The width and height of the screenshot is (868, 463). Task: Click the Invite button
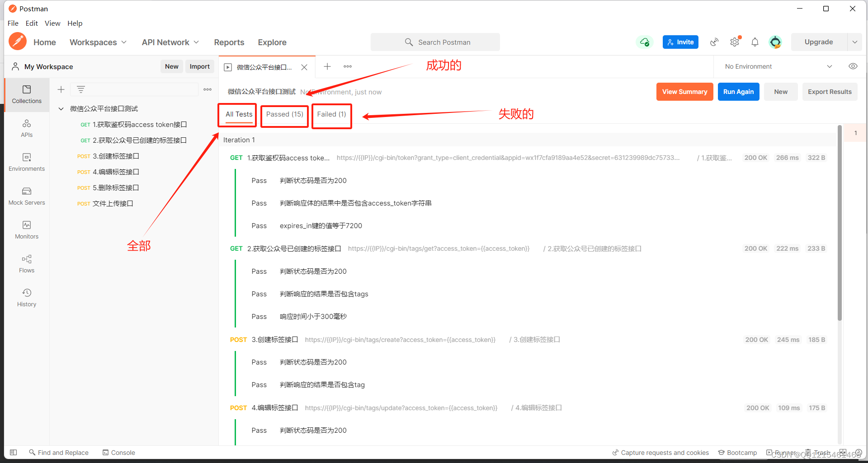[680, 42]
